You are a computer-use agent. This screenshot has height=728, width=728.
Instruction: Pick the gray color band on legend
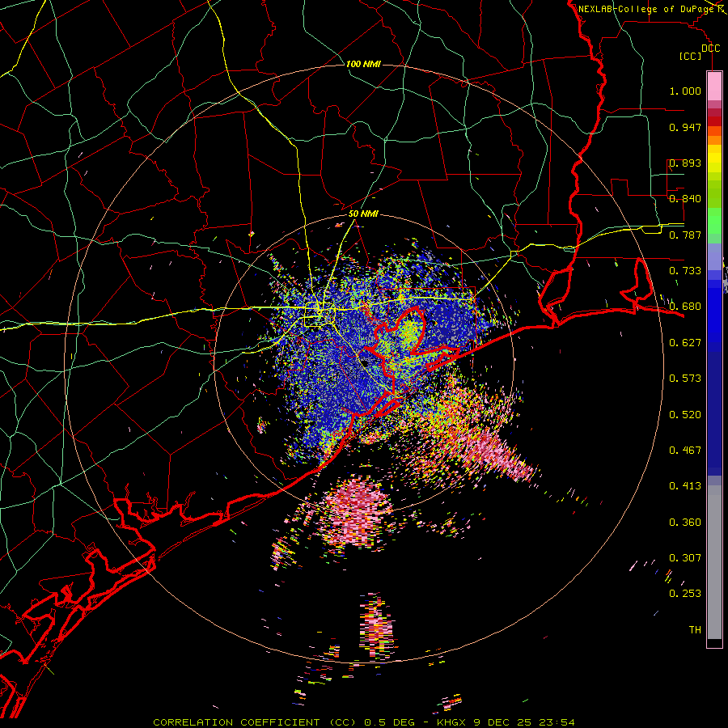click(714, 562)
